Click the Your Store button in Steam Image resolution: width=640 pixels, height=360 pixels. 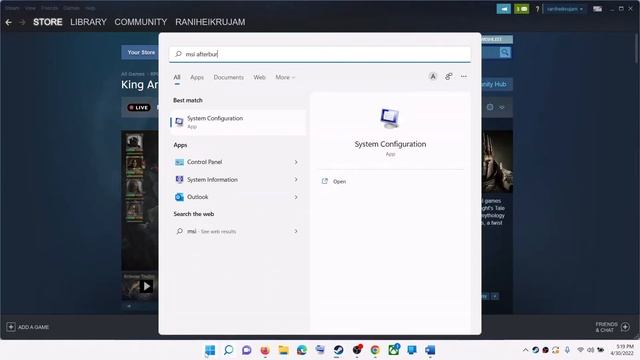coord(140,52)
